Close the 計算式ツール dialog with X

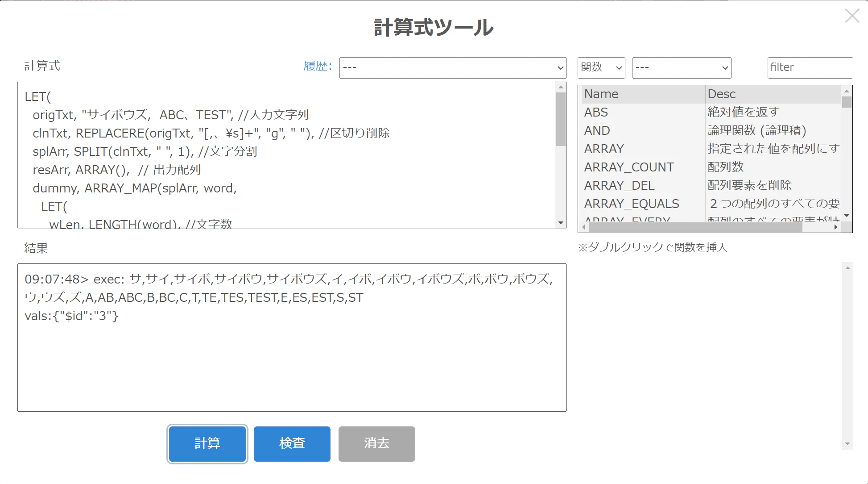852,16
